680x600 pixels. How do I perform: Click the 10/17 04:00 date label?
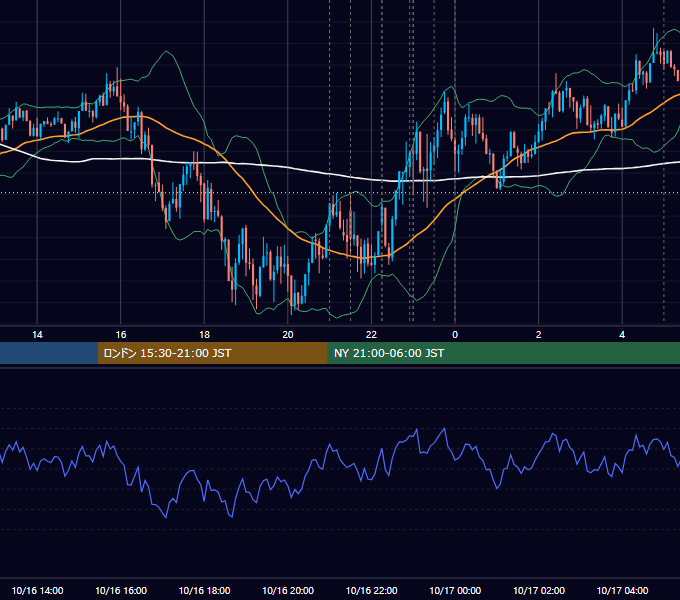[622, 590]
